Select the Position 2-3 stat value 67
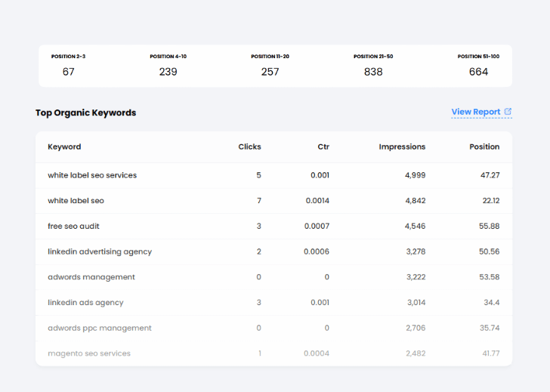Screen dimensions: 550x392 69,72
